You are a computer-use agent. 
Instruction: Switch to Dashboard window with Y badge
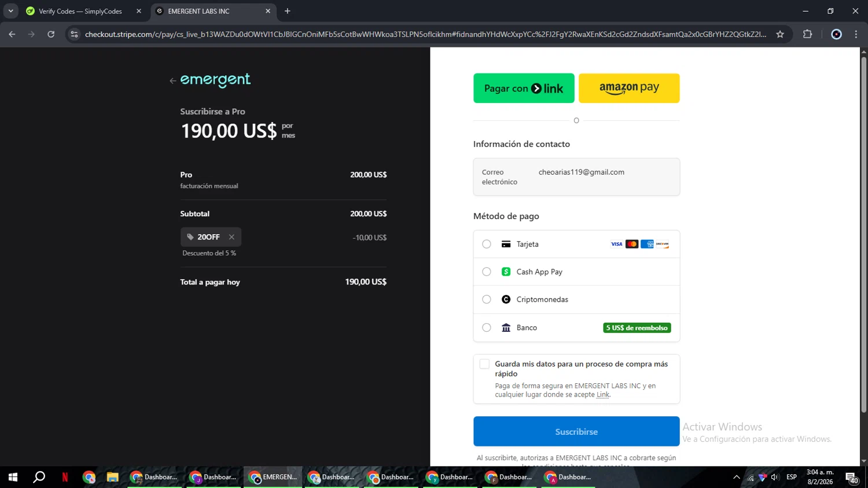[450, 477]
